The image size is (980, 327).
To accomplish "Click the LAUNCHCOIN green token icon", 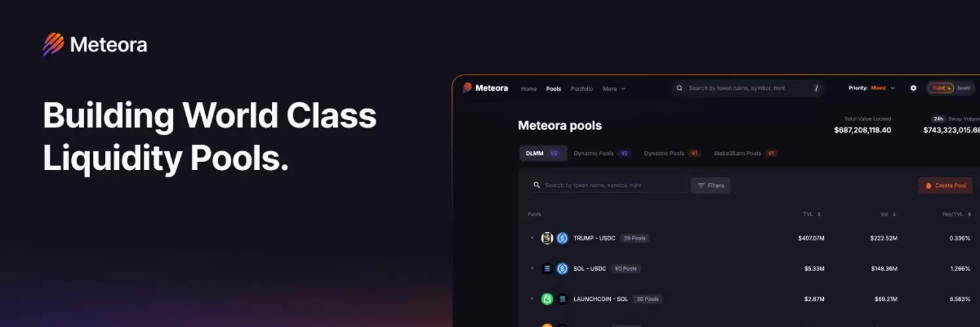I will 547,299.
